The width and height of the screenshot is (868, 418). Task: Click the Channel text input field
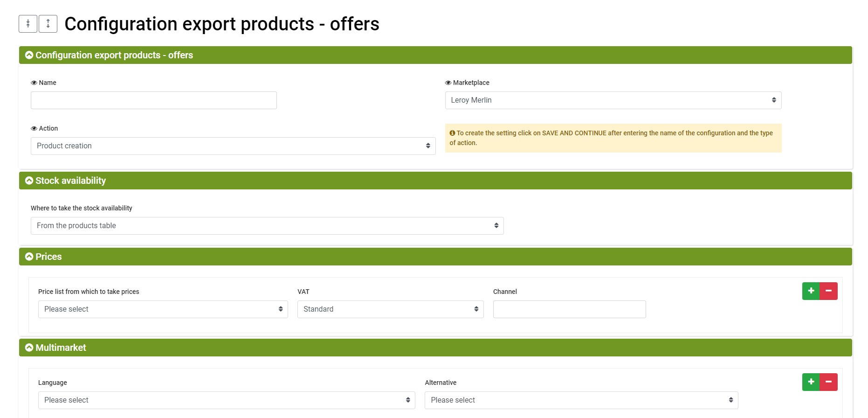pyautogui.click(x=570, y=309)
